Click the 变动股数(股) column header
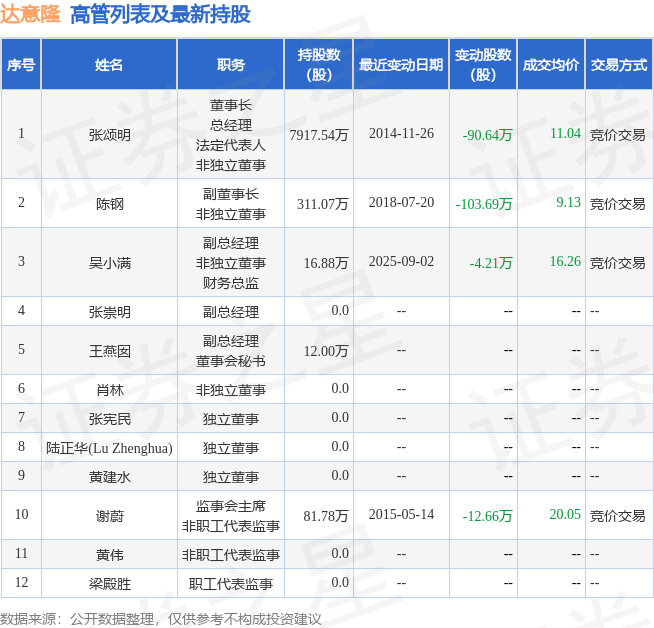 tap(483, 65)
